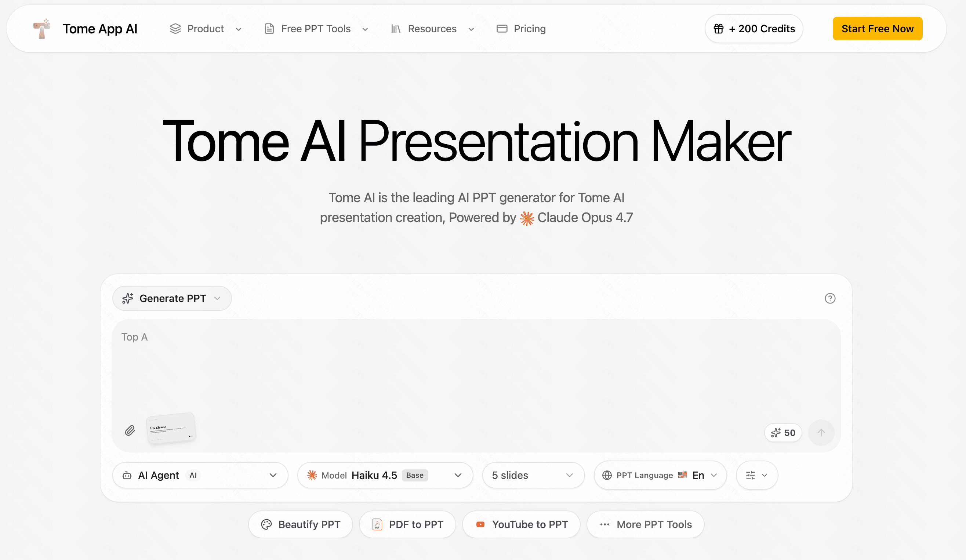The height and width of the screenshot is (560, 966).
Task: Click the paperclip attach file icon
Action: tap(130, 431)
